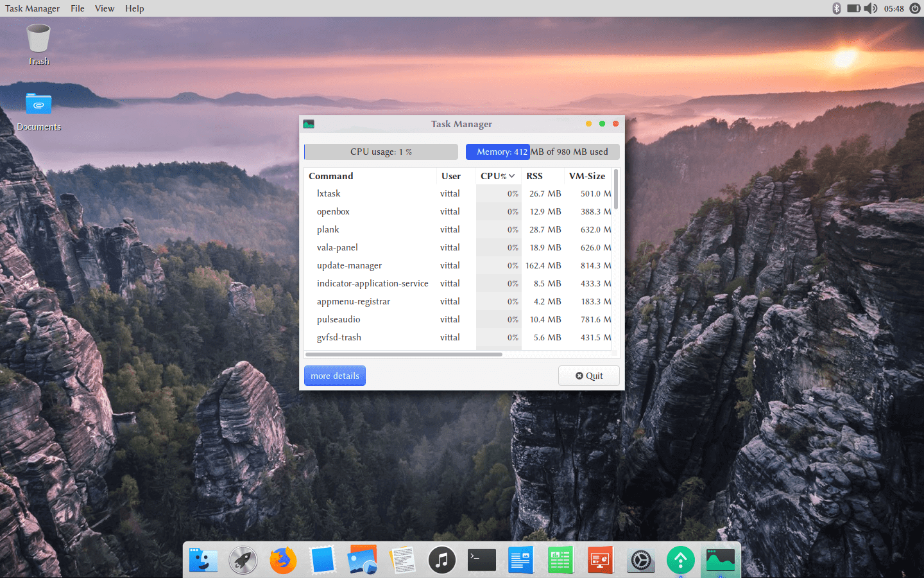Image resolution: width=924 pixels, height=578 pixels.
Task: Select the openbox process row
Action: click(458, 211)
